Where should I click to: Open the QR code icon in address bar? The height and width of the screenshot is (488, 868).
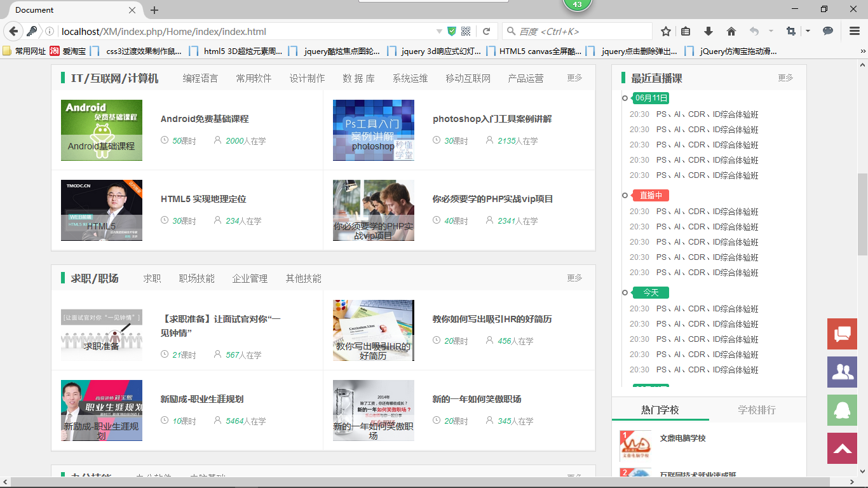(x=466, y=31)
